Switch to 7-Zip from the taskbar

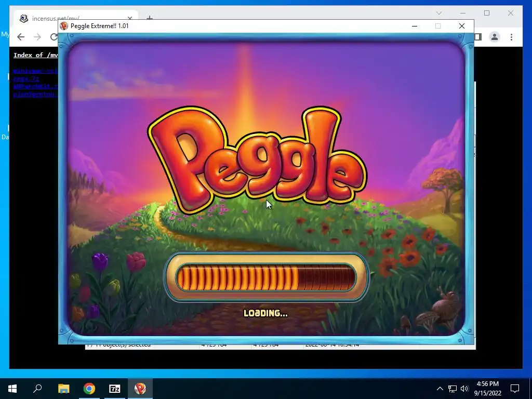tap(115, 389)
